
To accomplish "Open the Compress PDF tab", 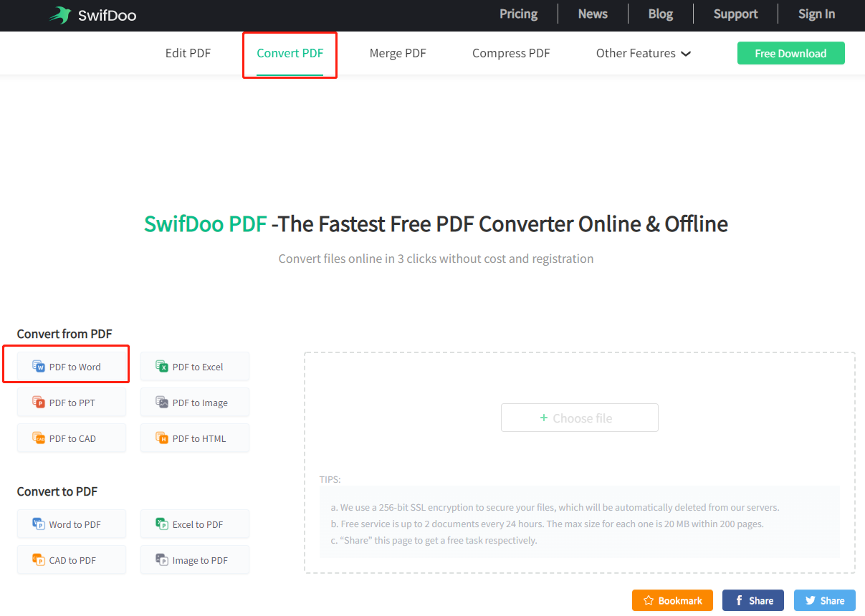I will [511, 53].
